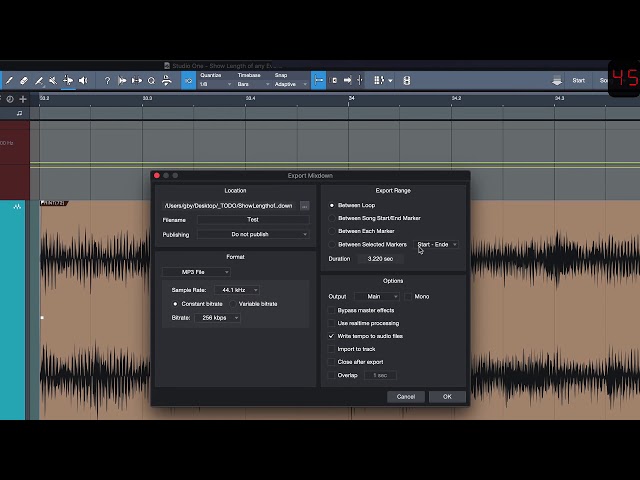Select the Mute tool

click(x=53, y=80)
